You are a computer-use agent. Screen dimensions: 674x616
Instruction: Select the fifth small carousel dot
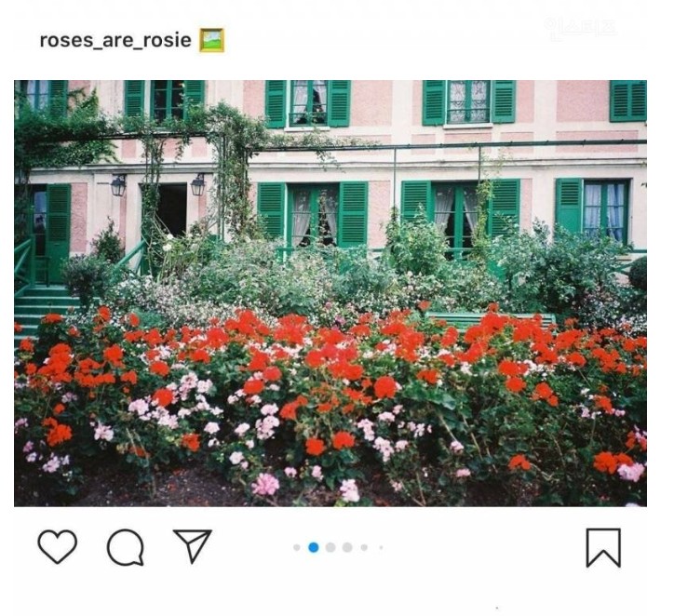point(364,547)
